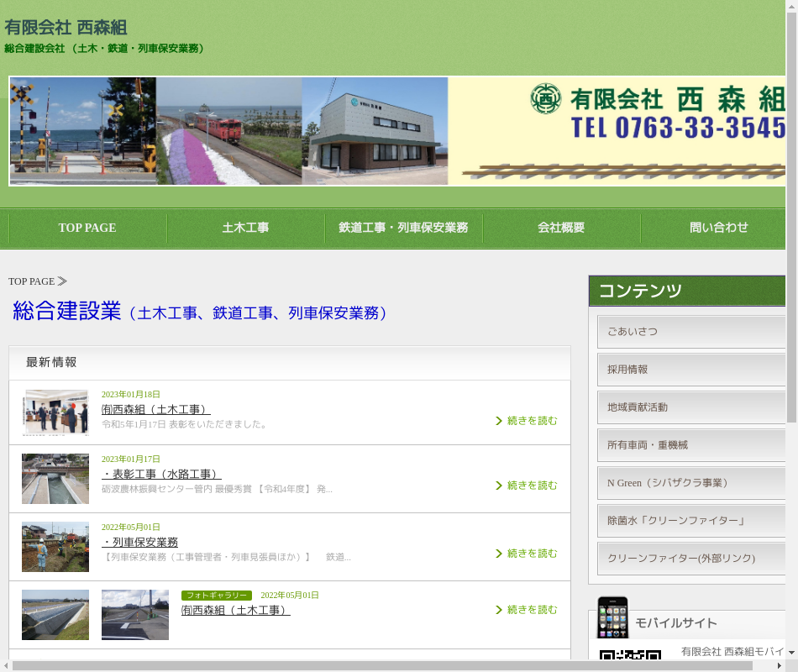This screenshot has width=798, height=672.
Task: Open the 問い合わせ contact page
Action: [x=718, y=228]
